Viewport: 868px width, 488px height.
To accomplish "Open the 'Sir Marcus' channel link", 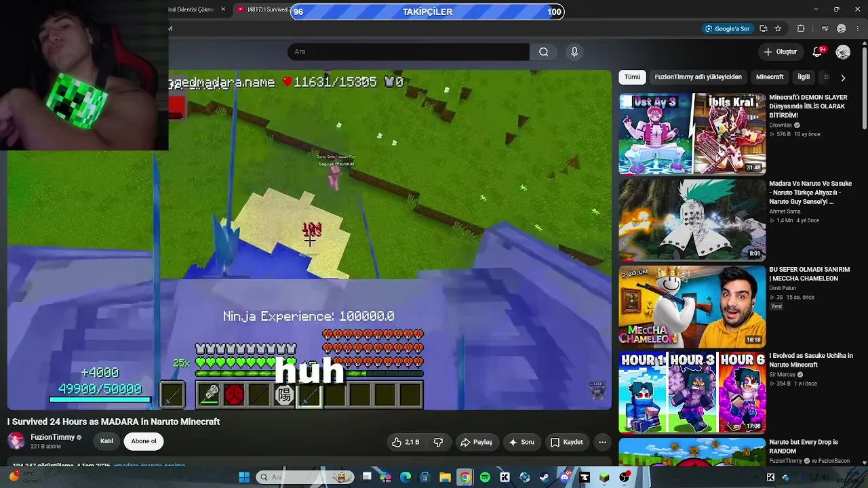I will (x=783, y=375).
